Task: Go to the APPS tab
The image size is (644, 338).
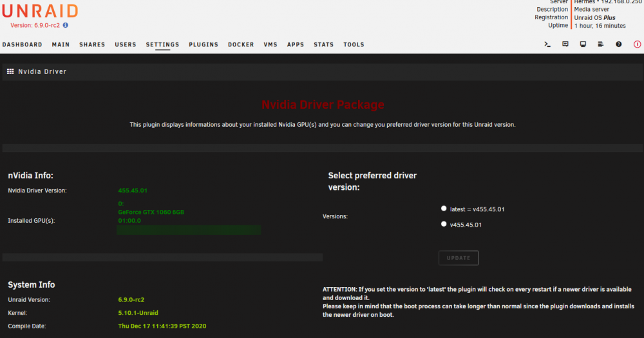Action: (296, 44)
